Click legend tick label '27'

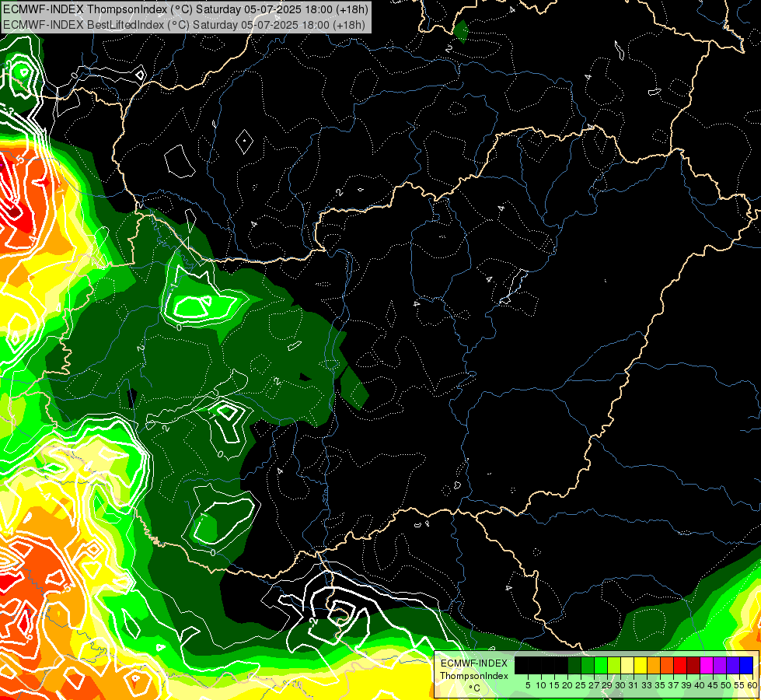coord(594,685)
